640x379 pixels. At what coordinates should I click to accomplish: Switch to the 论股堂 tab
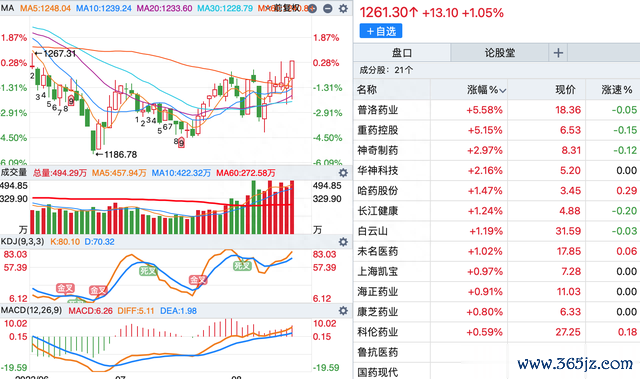tap(500, 53)
